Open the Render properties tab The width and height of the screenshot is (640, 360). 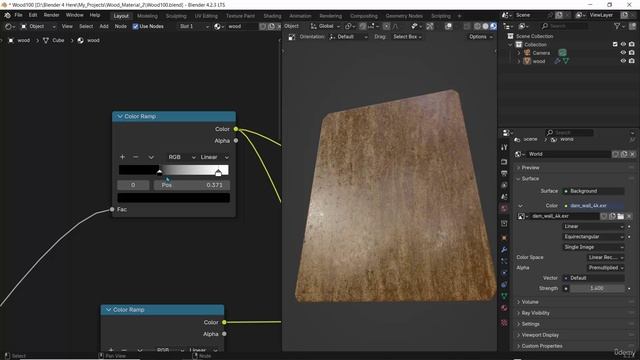504,162
